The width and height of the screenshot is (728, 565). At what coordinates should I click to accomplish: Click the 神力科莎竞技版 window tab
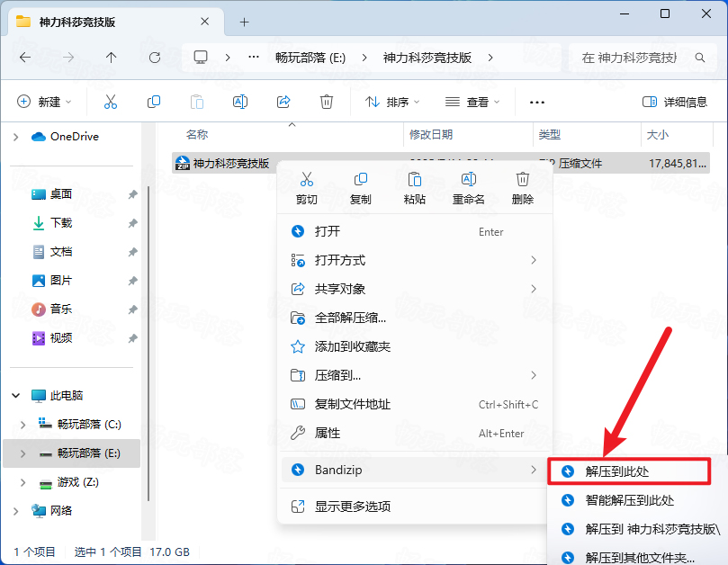pos(116,22)
